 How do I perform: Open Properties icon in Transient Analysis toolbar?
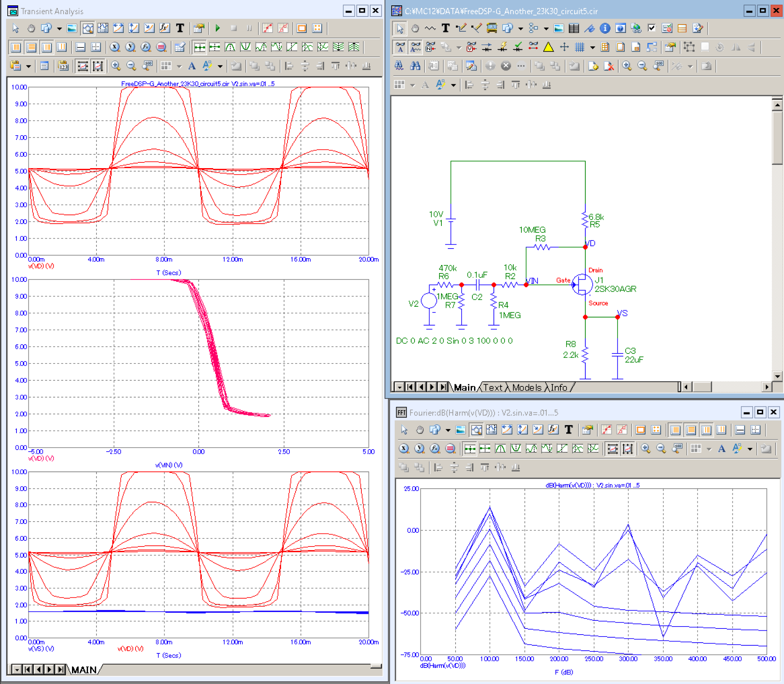pos(198,28)
